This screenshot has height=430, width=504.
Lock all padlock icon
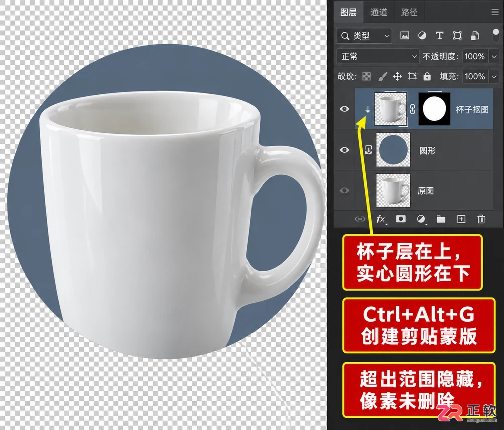click(427, 76)
